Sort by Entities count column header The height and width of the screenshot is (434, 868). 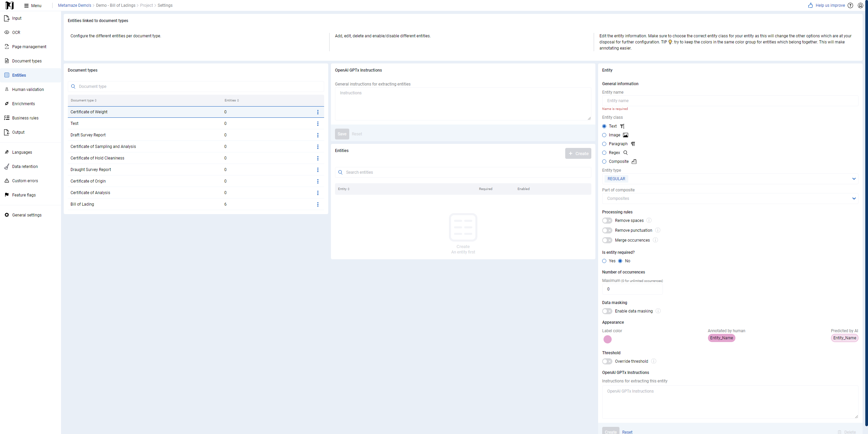click(x=232, y=100)
